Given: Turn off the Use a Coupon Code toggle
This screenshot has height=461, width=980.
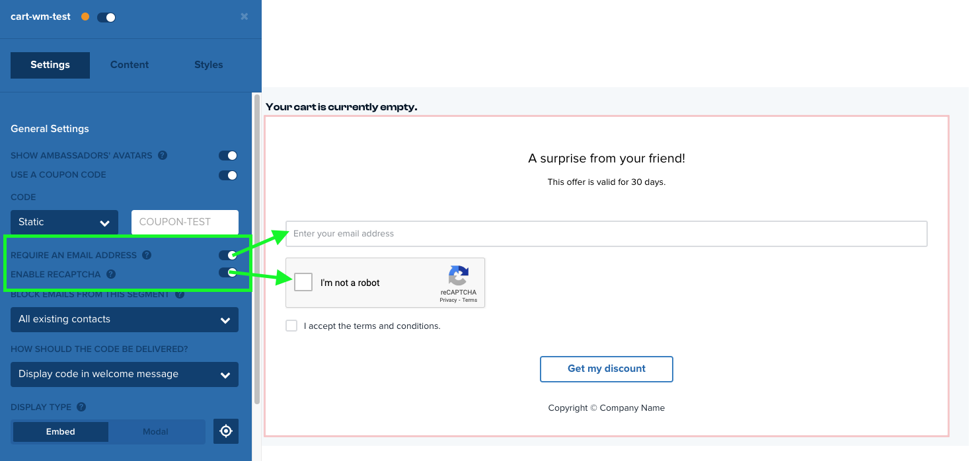Looking at the screenshot, I should point(228,175).
